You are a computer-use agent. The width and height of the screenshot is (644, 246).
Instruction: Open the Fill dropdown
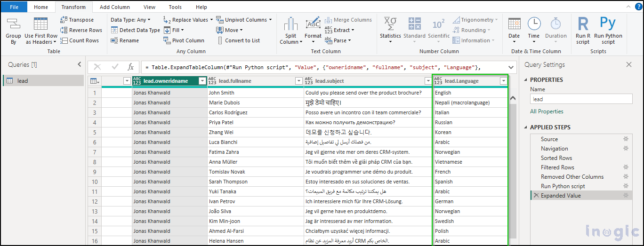tap(173, 30)
